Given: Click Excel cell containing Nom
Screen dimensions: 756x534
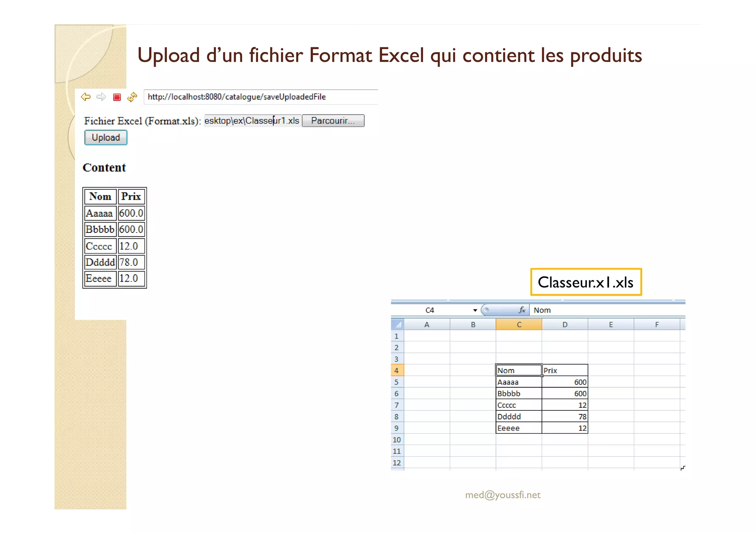Looking at the screenshot, I should click(519, 370).
